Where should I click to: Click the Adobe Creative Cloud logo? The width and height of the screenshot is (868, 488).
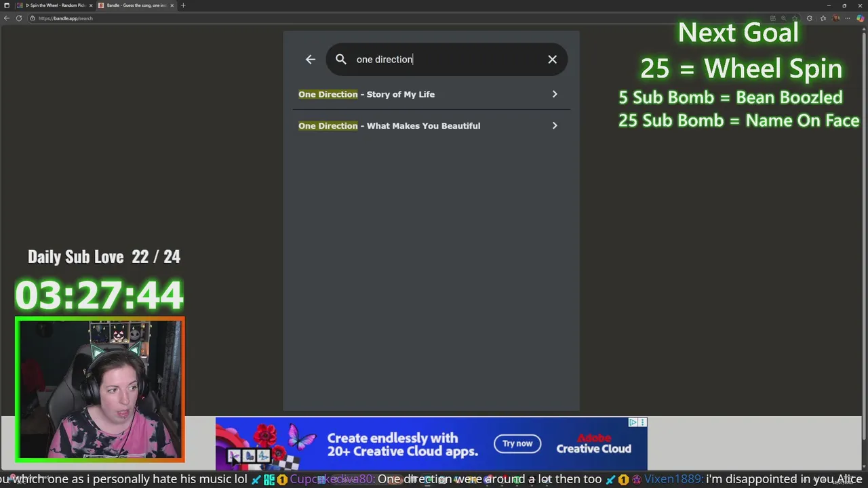point(594,444)
